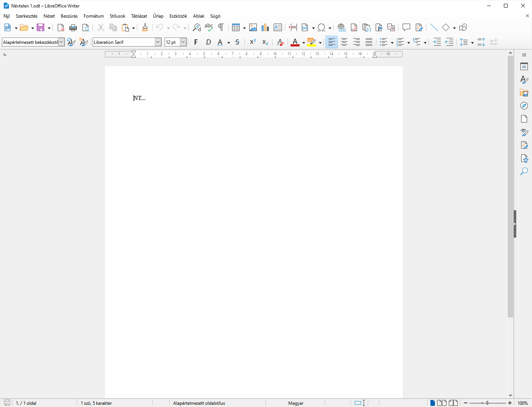Toggle formatting marks visibility
532x407 pixels.
[221, 27]
